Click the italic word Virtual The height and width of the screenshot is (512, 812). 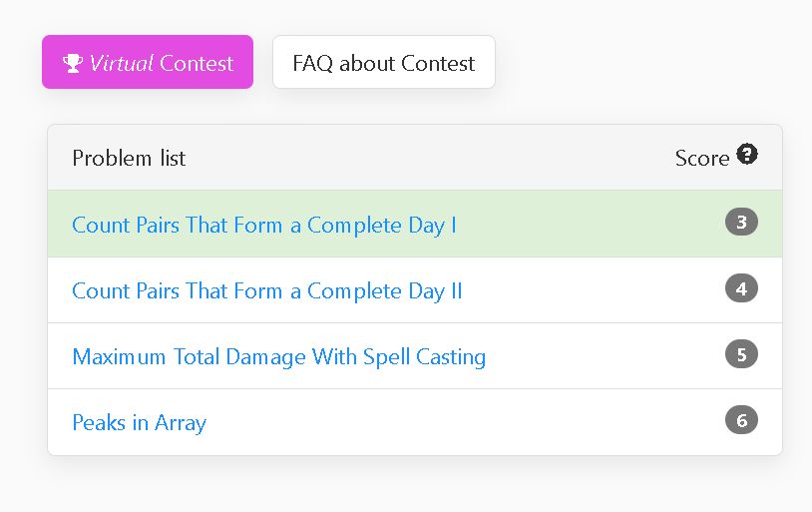pyautogui.click(x=121, y=63)
